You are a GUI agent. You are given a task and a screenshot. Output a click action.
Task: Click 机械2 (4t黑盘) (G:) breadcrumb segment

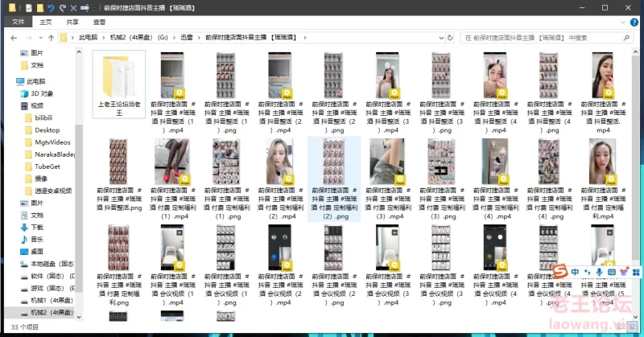(138, 37)
